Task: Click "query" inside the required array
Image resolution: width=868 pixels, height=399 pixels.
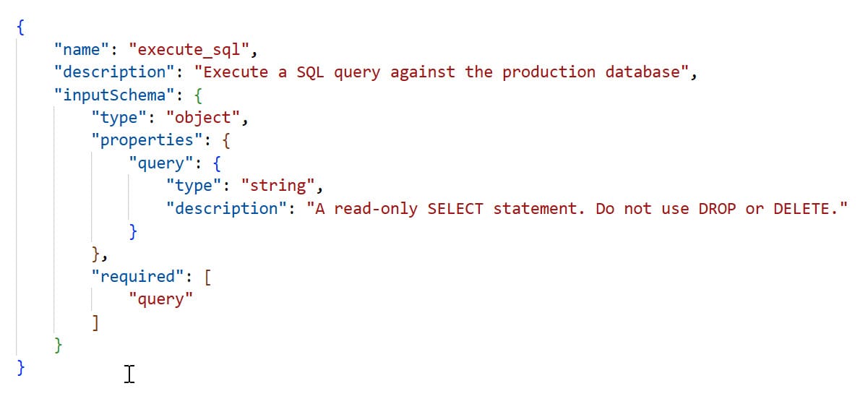Action: click(x=160, y=299)
